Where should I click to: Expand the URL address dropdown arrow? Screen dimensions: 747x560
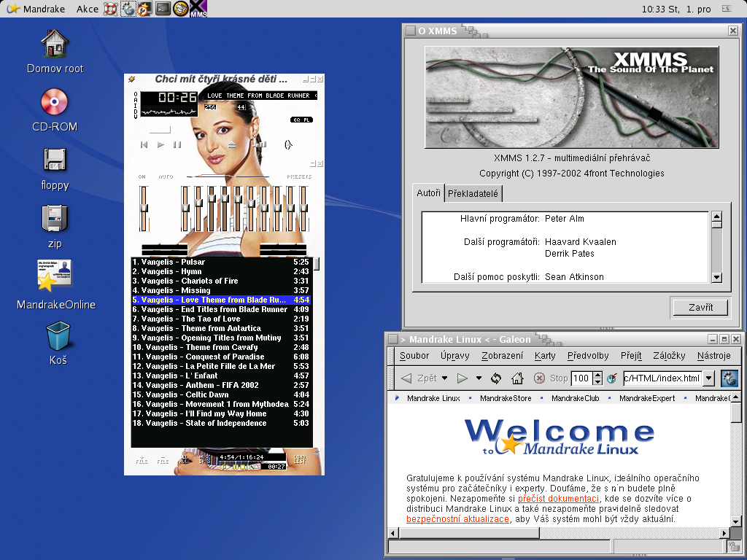[708, 378]
